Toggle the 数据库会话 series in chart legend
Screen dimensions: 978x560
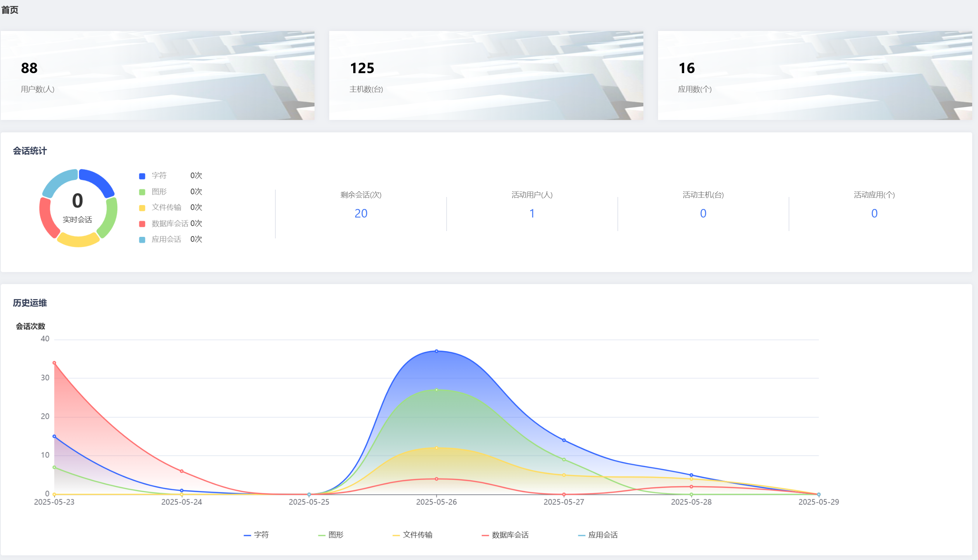point(505,535)
